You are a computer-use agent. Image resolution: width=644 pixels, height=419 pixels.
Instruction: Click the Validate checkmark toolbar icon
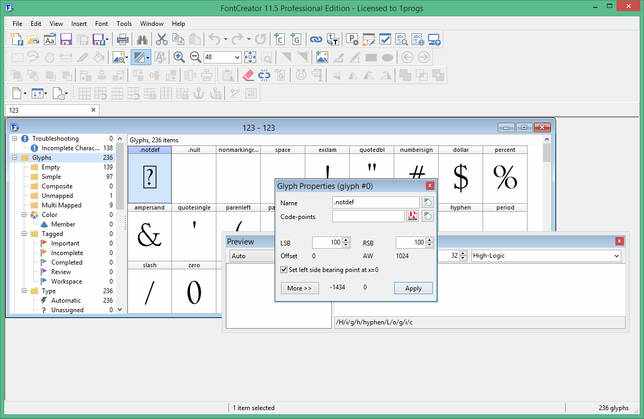coord(385,40)
